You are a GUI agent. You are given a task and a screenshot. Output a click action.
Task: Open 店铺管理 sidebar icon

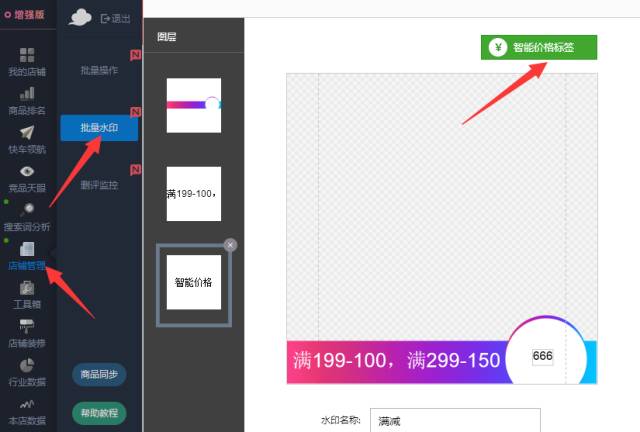pos(27,249)
